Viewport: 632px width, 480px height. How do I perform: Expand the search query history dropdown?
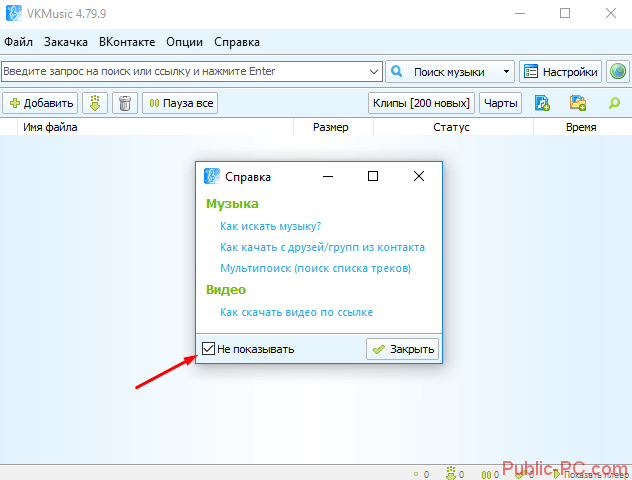(374, 72)
